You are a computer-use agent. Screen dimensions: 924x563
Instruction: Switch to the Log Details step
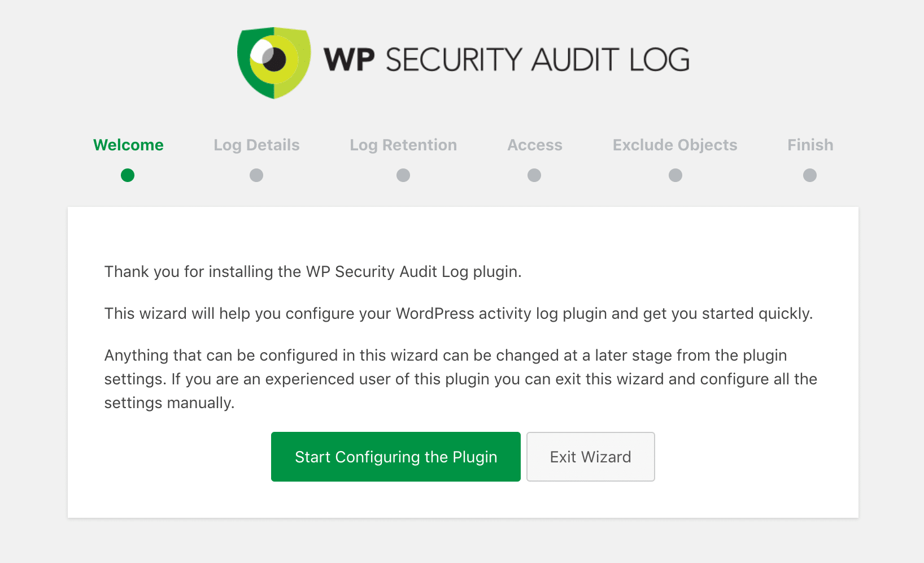(256, 145)
